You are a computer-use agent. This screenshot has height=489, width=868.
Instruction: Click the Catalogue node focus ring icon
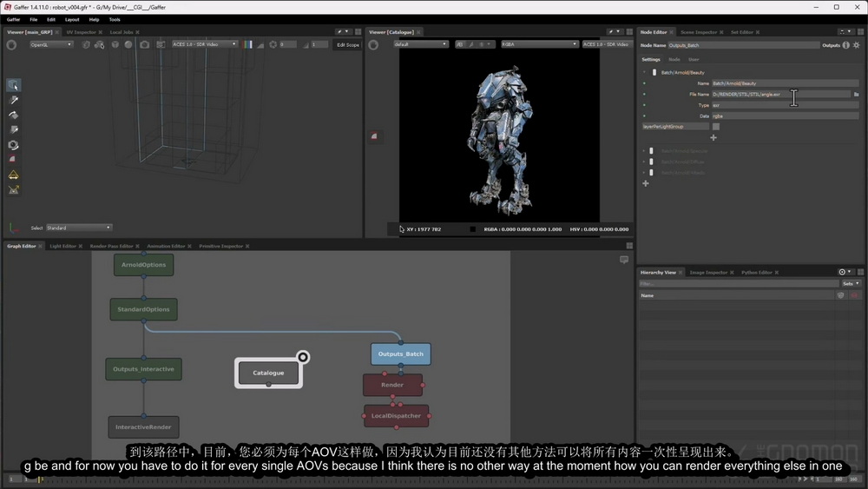coord(303,357)
